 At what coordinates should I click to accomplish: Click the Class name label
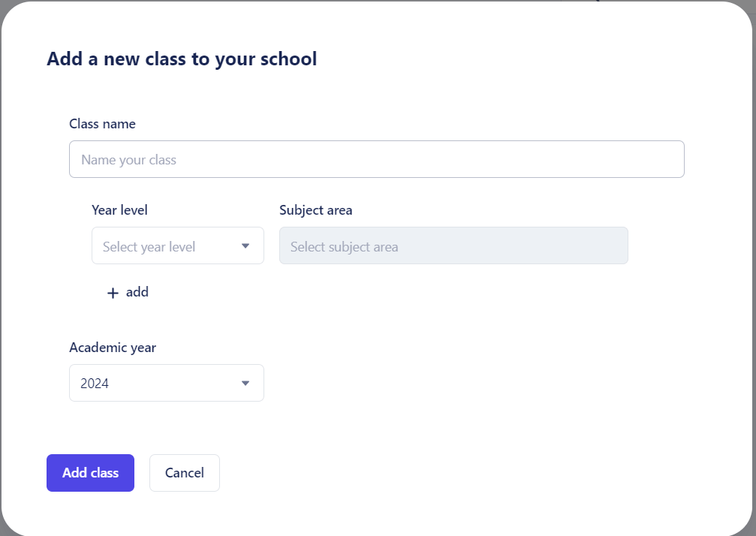(102, 124)
